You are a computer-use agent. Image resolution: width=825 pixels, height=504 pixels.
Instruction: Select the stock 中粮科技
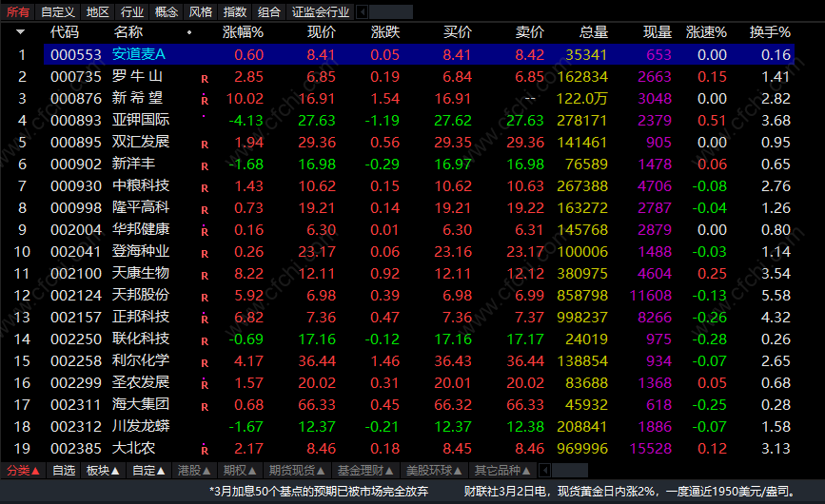[141, 185]
